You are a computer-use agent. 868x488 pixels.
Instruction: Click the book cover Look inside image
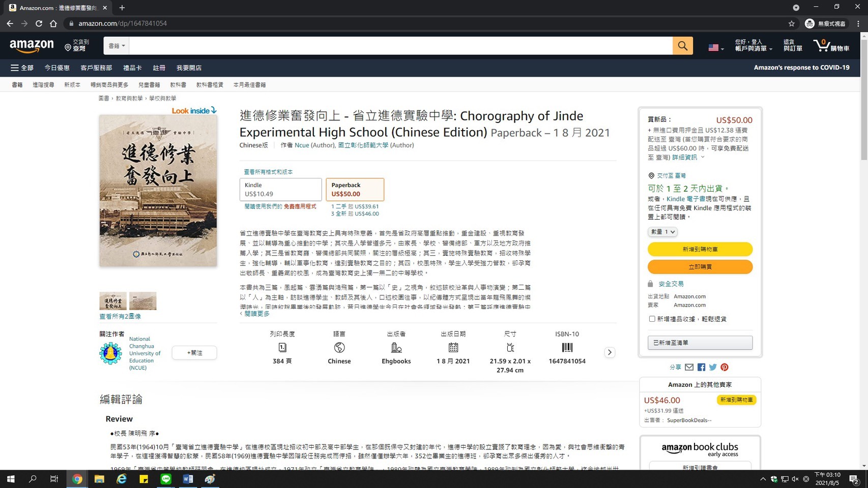[x=158, y=191]
